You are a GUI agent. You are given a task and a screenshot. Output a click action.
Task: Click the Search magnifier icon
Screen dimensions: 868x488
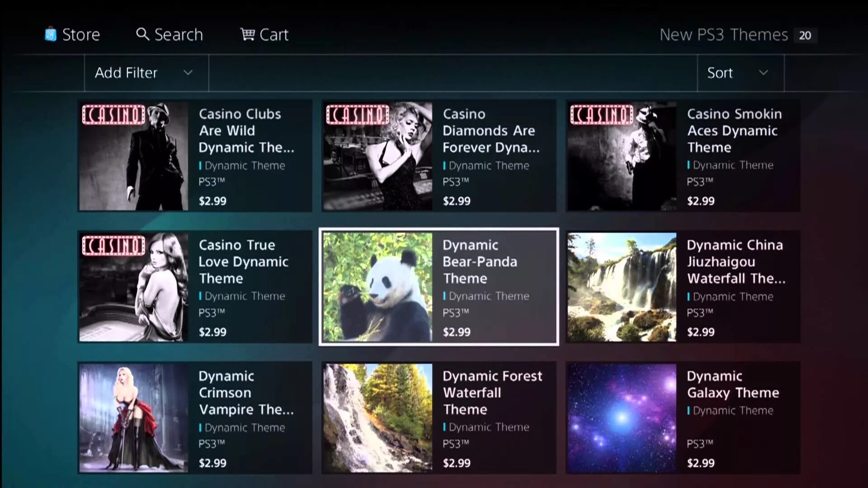142,34
